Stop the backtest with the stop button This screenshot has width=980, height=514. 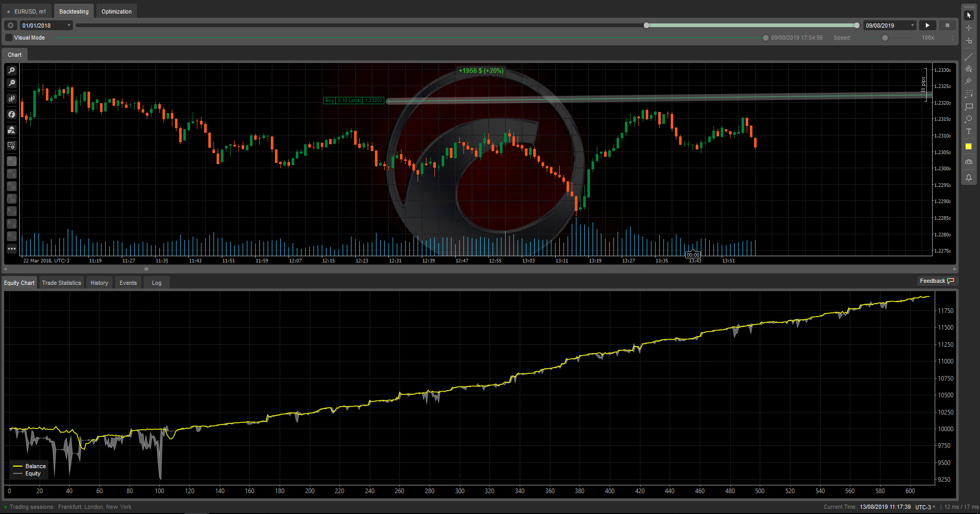(x=947, y=25)
